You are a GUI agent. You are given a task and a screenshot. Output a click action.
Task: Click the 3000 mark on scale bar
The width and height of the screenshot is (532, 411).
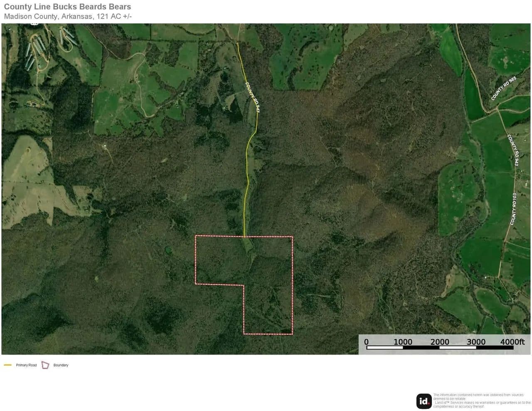(x=476, y=342)
